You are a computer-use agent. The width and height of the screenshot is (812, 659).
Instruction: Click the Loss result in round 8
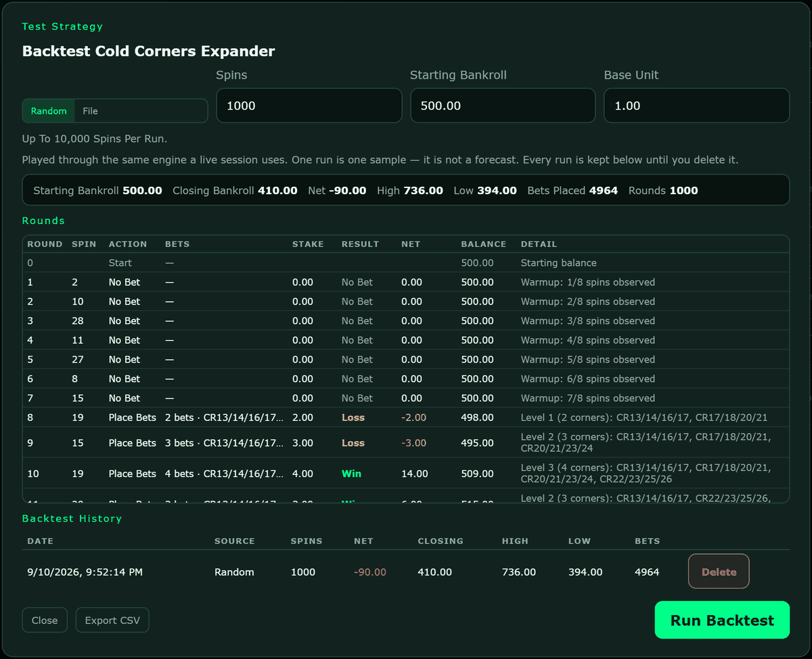click(x=353, y=417)
